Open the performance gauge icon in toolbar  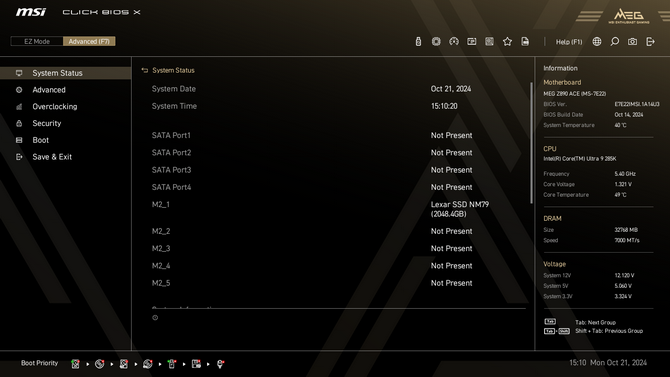[454, 41]
